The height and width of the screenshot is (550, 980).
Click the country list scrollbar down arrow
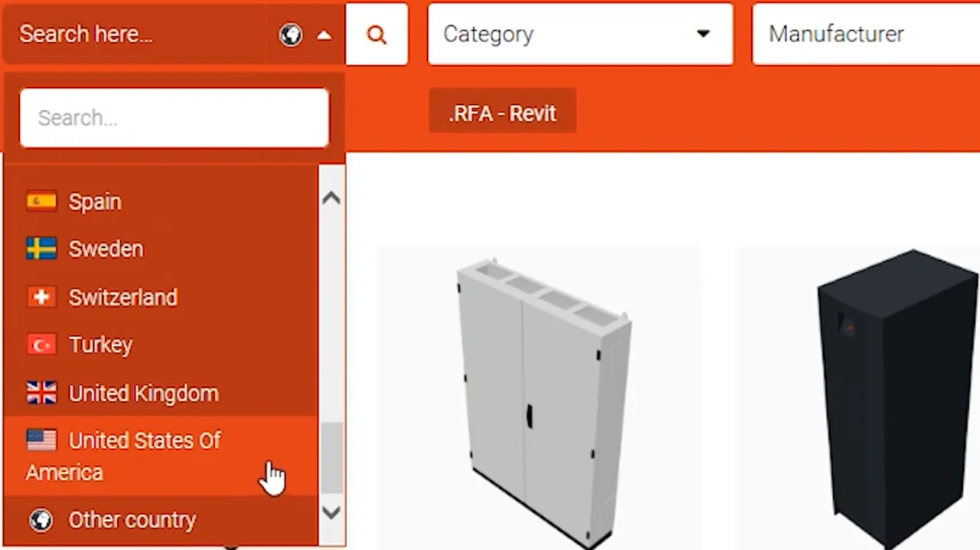click(x=331, y=512)
